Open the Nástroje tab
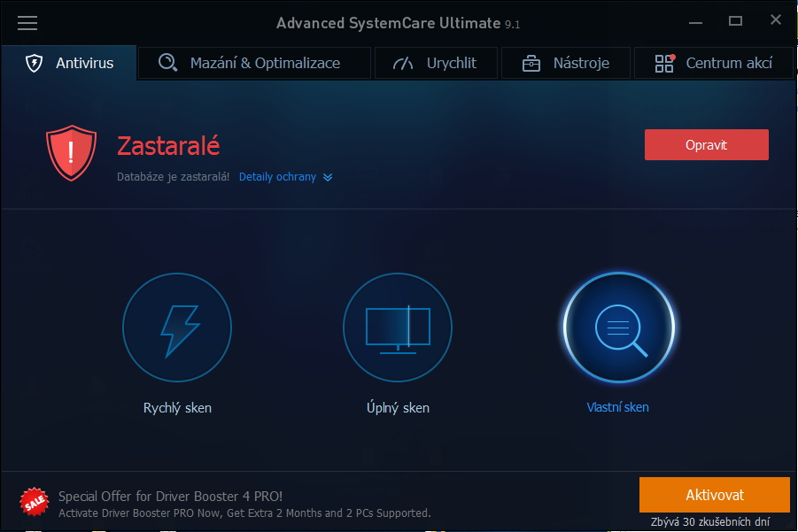Image resolution: width=798 pixels, height=532 pixels. pos(565,63)
